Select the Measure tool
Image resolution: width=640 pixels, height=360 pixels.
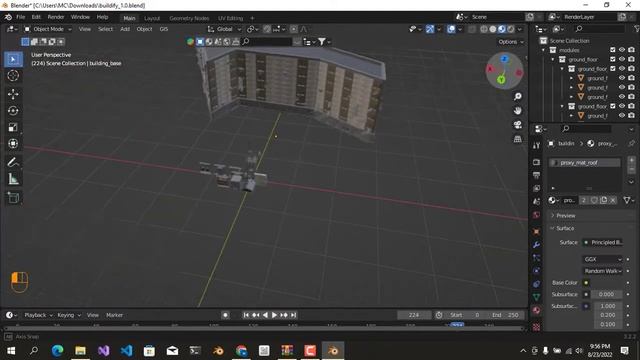click(13, 179)
